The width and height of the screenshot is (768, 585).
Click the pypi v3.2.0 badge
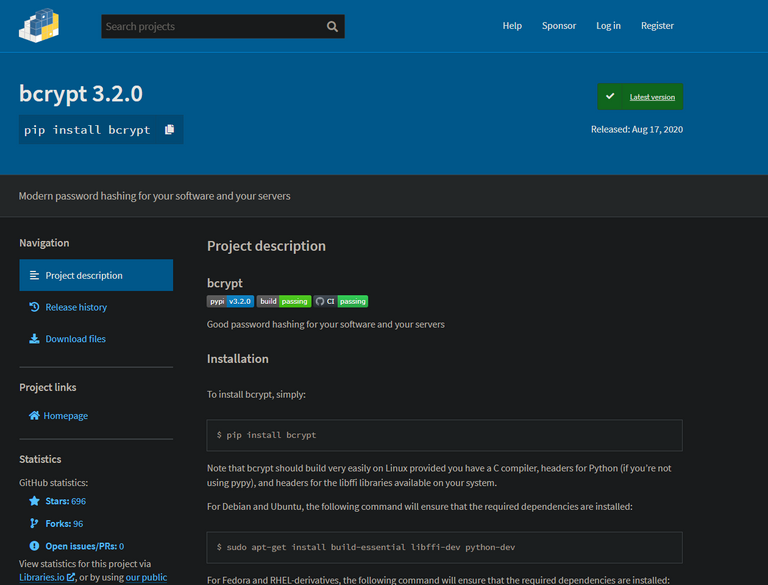click(x=230, y=301)
